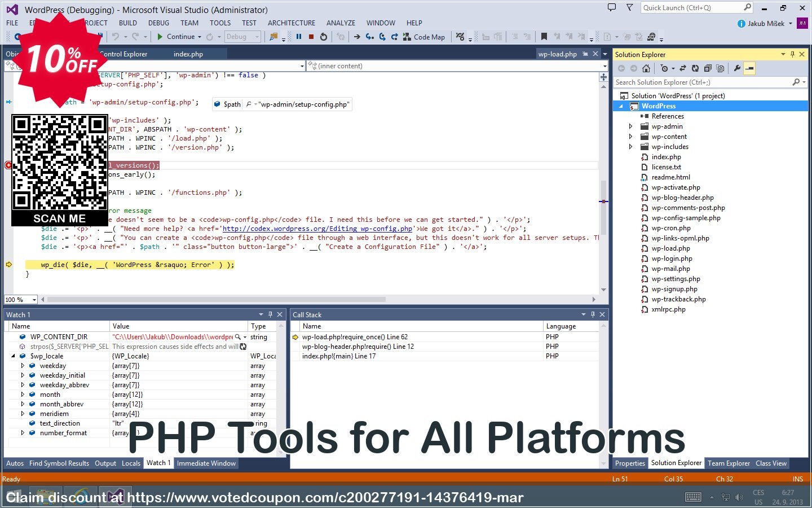Click the Home icon in Solution Explorer
Screen dimensions: 812x508
[646, 68]
